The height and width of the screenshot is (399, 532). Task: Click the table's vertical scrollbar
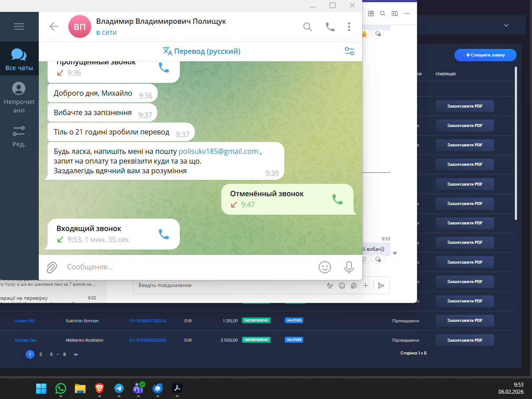click(x=516, y=143)
